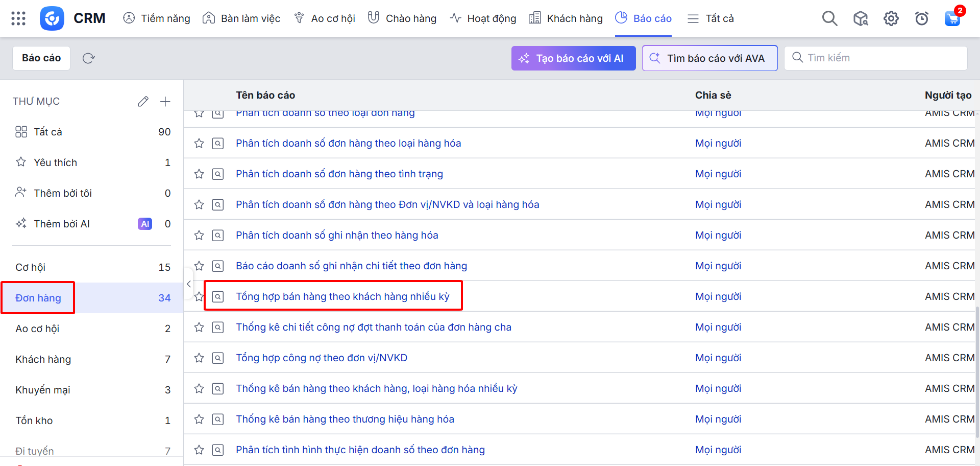Preview report Tổng hợp công nợ theo đơn vị/NVKD
980x466 pixels.
[x=218, y=358]
